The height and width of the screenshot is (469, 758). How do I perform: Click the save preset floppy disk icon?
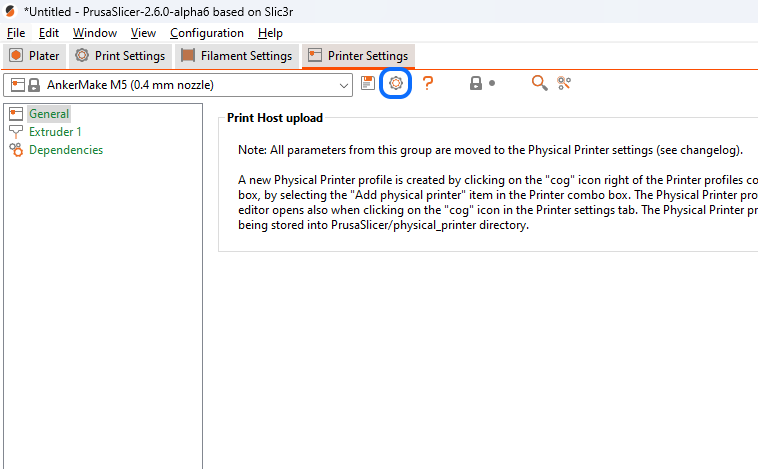368,84
